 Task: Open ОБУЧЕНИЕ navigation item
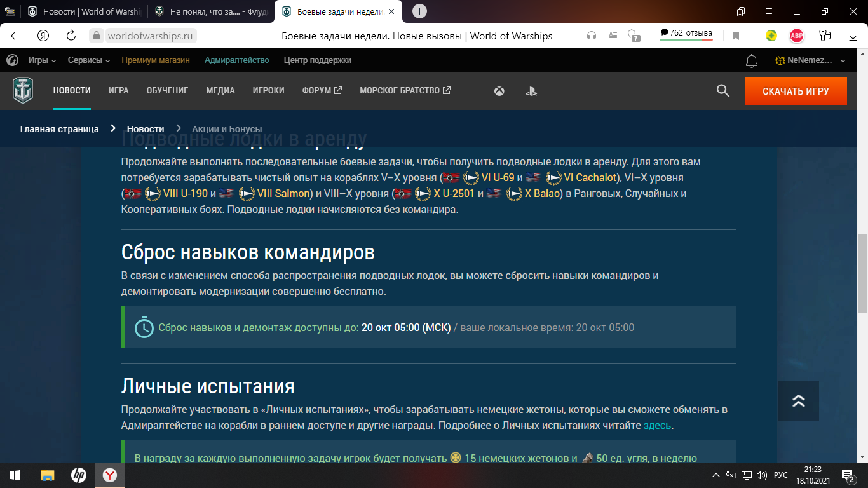(x=167, y=91)
